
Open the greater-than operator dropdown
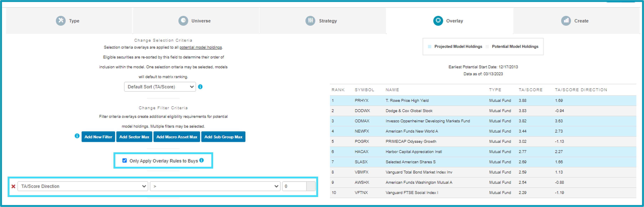(215, 186)
